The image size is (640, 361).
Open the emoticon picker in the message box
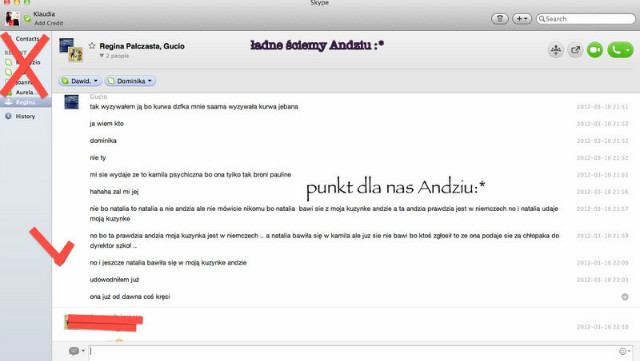tap(623, 351)
